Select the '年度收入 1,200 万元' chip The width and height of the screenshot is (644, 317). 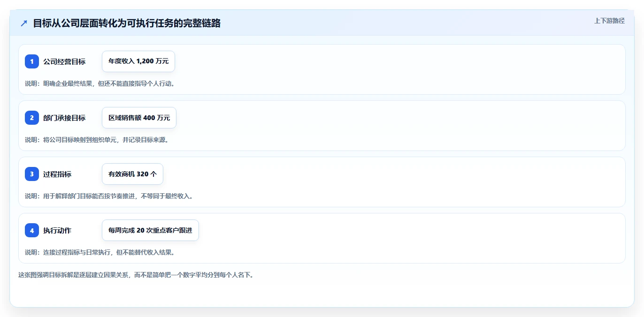coord(138,61)
